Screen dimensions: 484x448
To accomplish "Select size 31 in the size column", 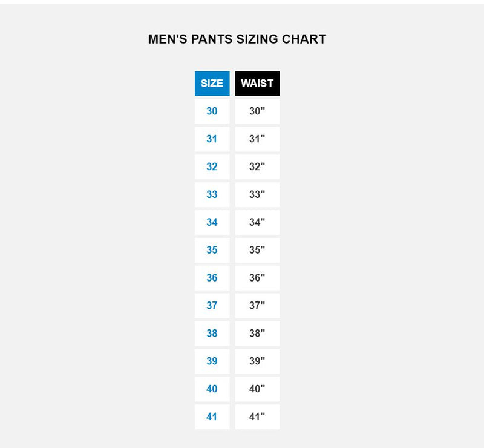I will coord(212,139).
